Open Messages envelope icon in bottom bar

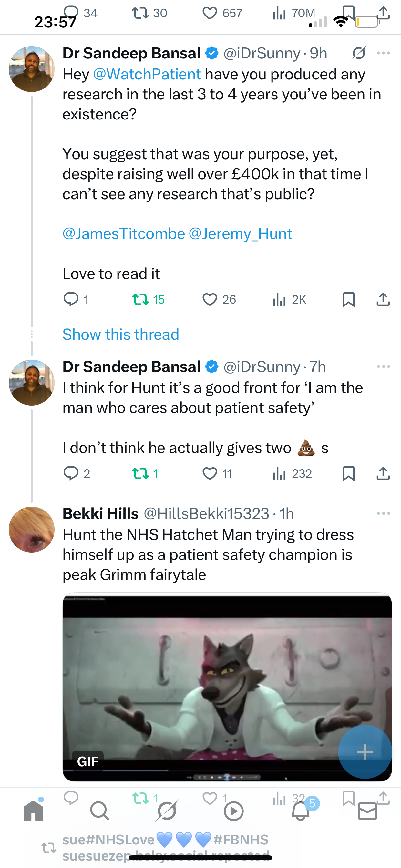tap(367, 811)
